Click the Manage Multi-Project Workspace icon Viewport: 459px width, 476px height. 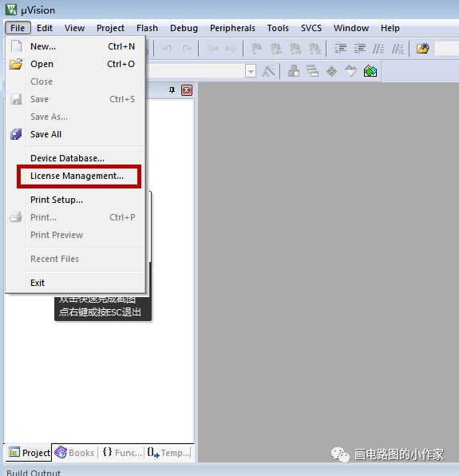312,71
